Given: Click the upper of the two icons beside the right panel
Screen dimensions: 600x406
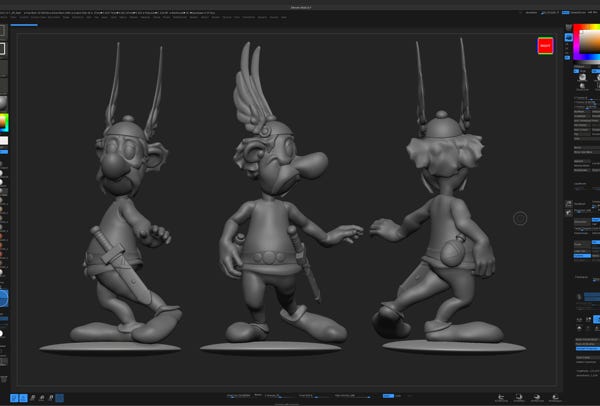Looking at the screenshot, I should pyautogui.click(x=569, y=204).
